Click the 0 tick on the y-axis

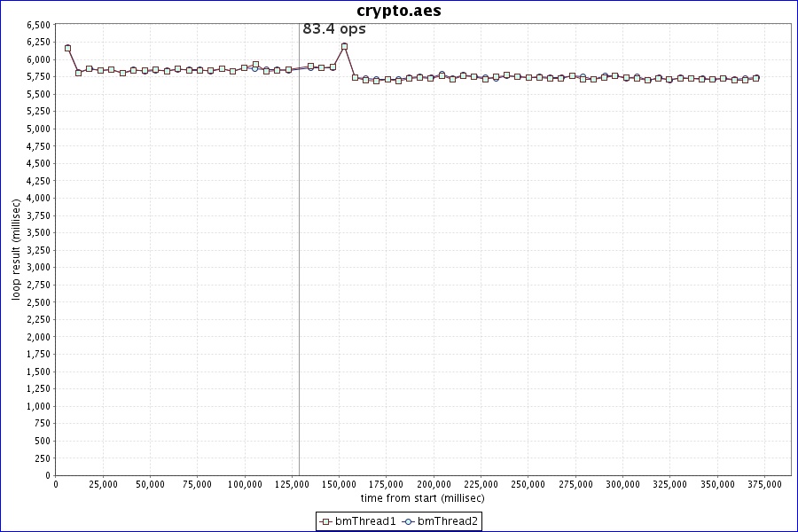(x=48, y=475)
